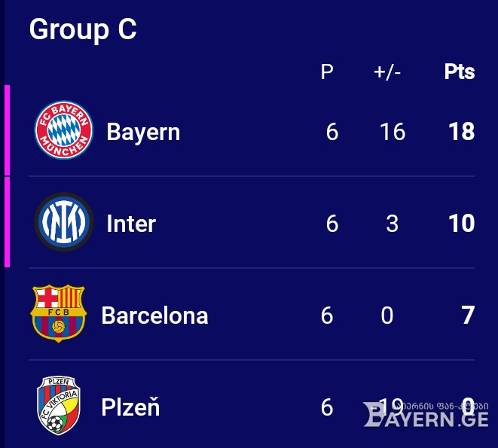Open the Inter team name

pyautogui.click(x=131, y=224)
